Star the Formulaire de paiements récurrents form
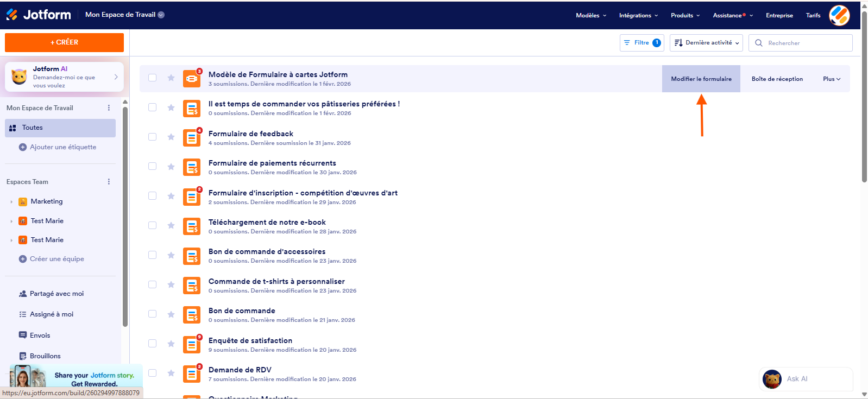Image resolution: width=868 pixels, height=399 pixels. 171,167
